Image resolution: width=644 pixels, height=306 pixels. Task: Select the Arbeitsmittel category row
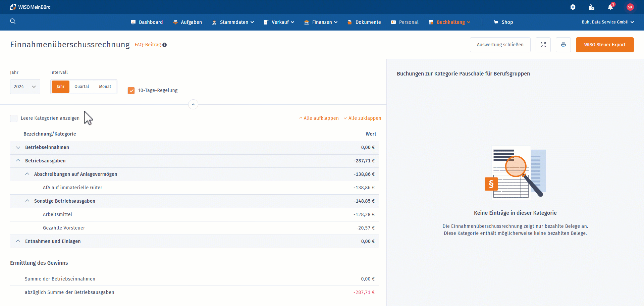pos(58,214)
